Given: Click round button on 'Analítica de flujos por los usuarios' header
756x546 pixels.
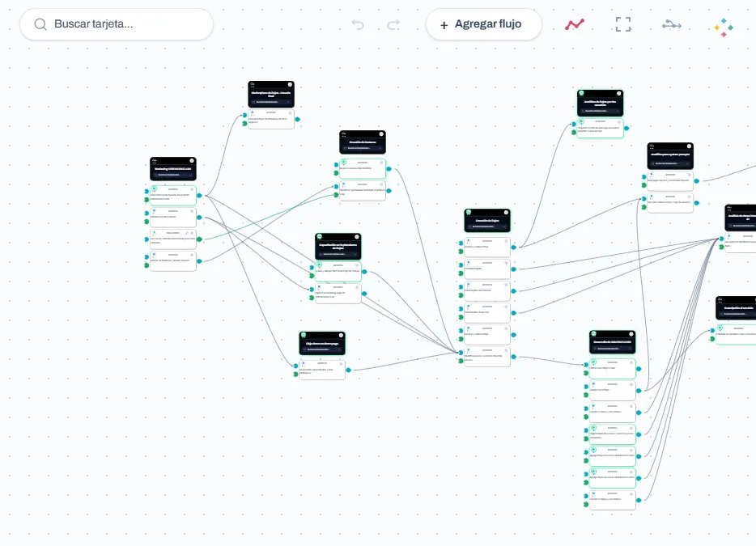Looking at the screenshot, I should (x=619, y=93).
